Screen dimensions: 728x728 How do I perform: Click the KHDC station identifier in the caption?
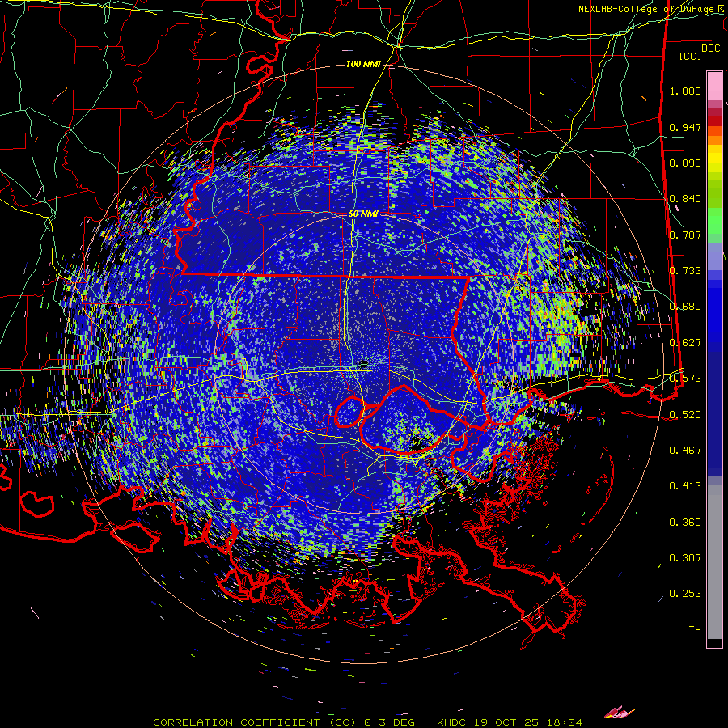pos(452,722)
